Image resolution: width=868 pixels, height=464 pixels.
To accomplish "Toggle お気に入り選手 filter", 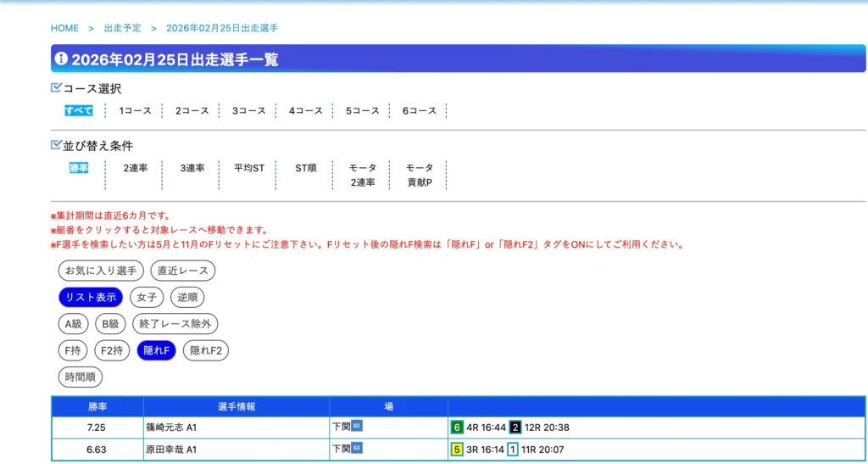I will point(101,271).
